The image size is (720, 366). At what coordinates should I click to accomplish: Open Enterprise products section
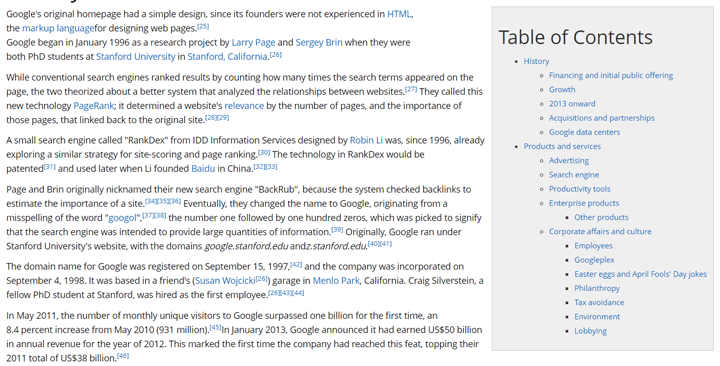[x=584, y=204]
